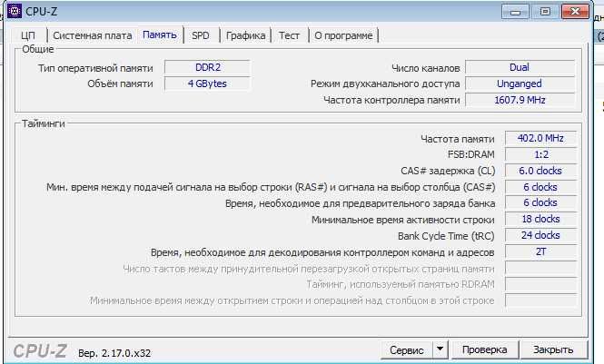Click the Dual channels value field
Screen dimensions: 604x364
pyautogui.click(x=520, y=67)
